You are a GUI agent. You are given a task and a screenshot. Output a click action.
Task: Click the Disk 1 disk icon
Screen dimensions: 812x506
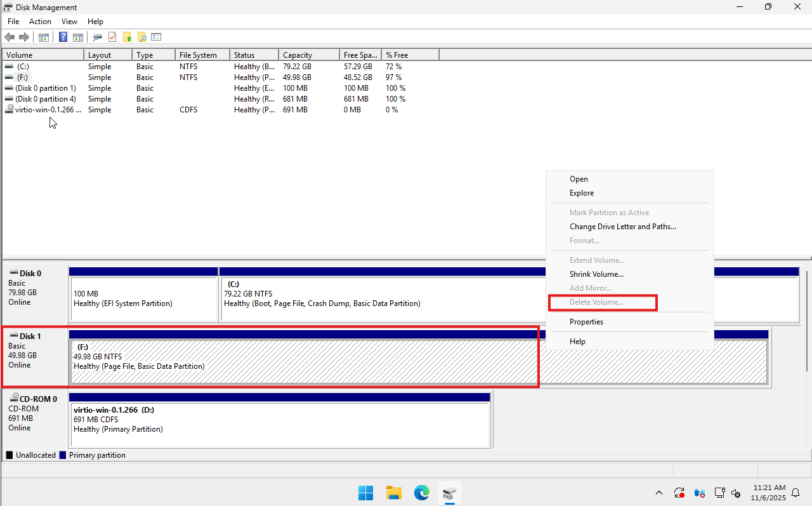[14, 333]
